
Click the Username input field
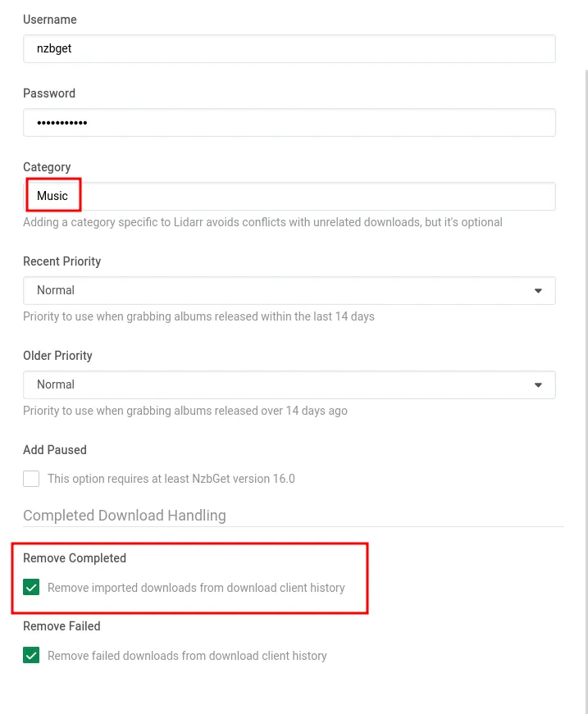pyautogui.click(x=289, y=48)
